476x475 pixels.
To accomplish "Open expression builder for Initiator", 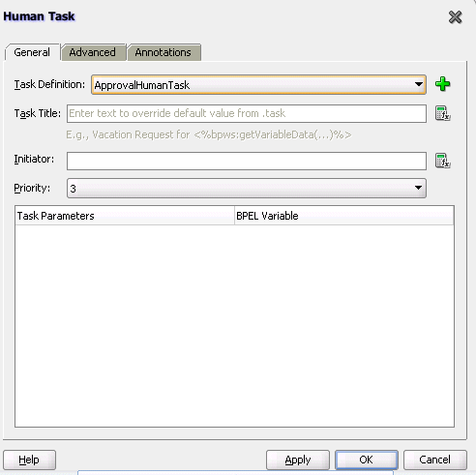I will coord(442,161).
